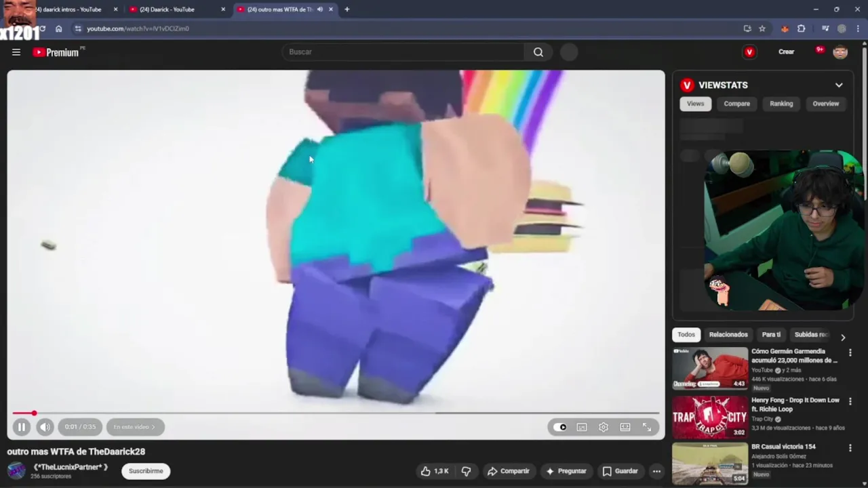This screenshot has height=488, width=868.
Task: Open browser extensions puzzle icon
Action: 801,28
